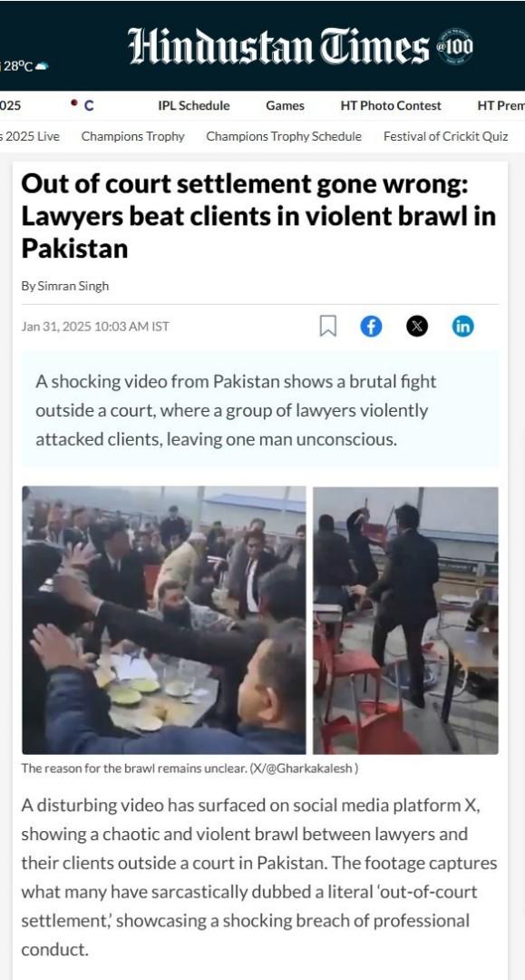The width and height of the screenshot is (525, 980).
Task: Click the @100 anniversary badge
Action: coord(454,45)
